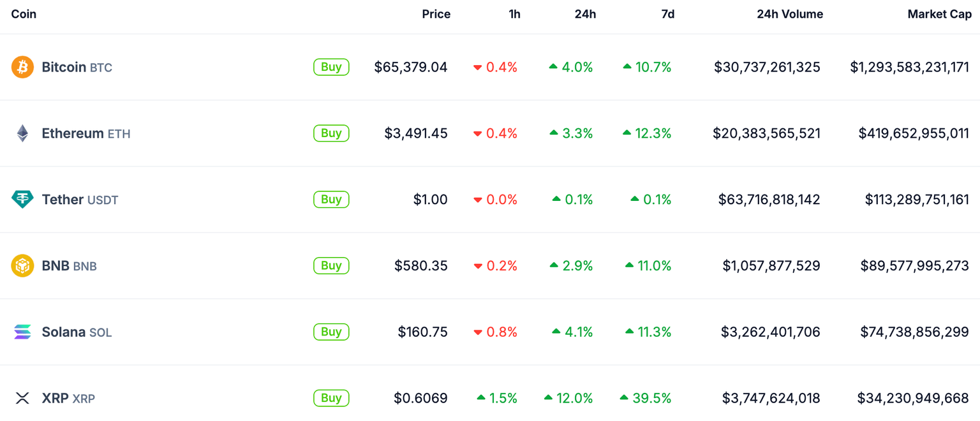Click the Tether USDT logo
The width and height of the screenshot is (980, 421).
[x=22, y=199]
